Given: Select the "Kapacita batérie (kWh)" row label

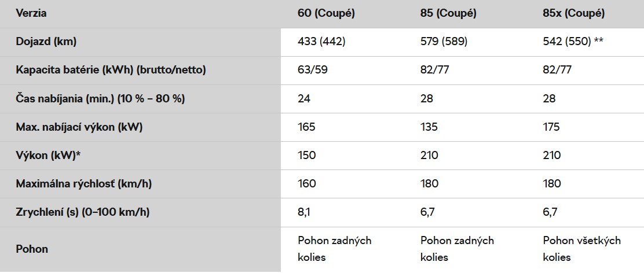Looking at the screenshot, I should pyautogui.click(x=111, y=70).
